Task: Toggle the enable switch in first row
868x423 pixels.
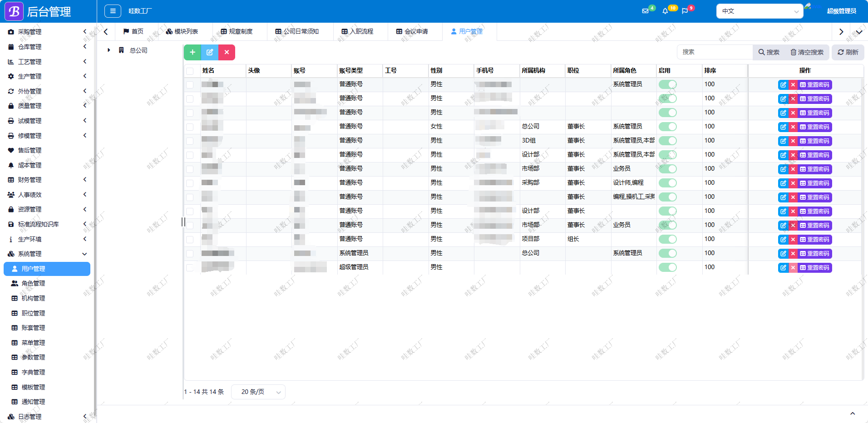Action: tap(667, 84)
